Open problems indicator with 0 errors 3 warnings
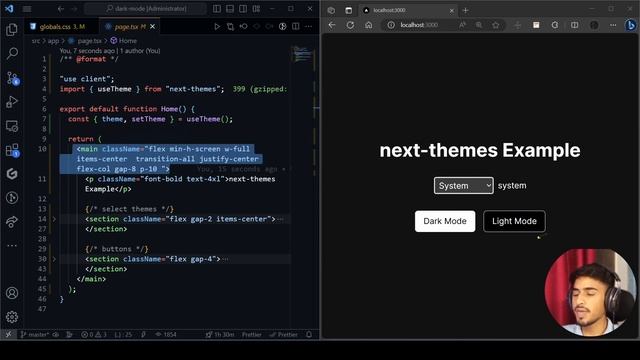This screenshot has height=360, width=640. click(x=94, y=335)
